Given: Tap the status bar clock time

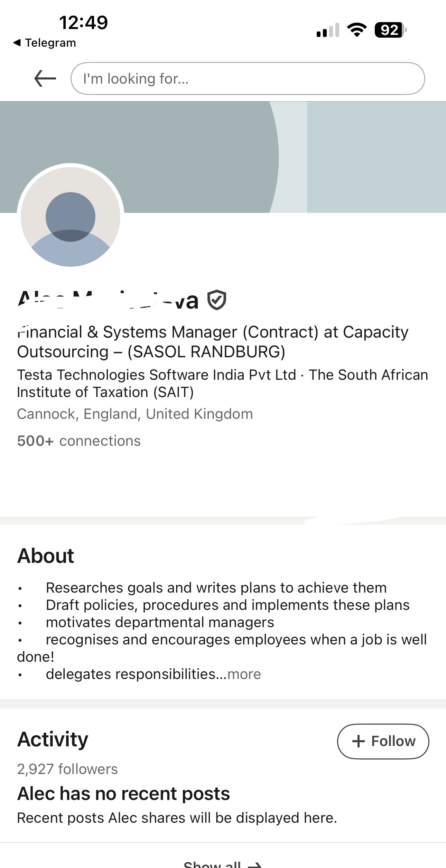Looking at the screenshot, I should point(84,23).
